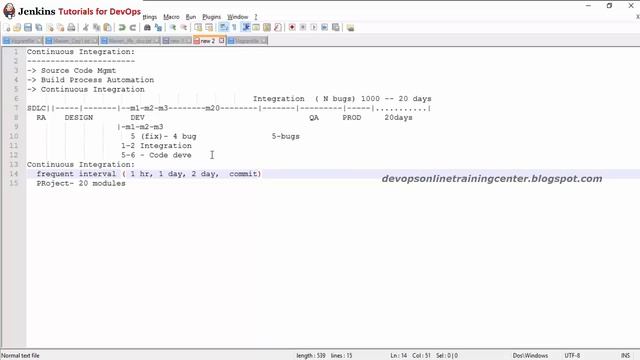Viewport: 640px width, 360px height.
Task: Click the Save All toolbar icon
Action: click(39, 28)
